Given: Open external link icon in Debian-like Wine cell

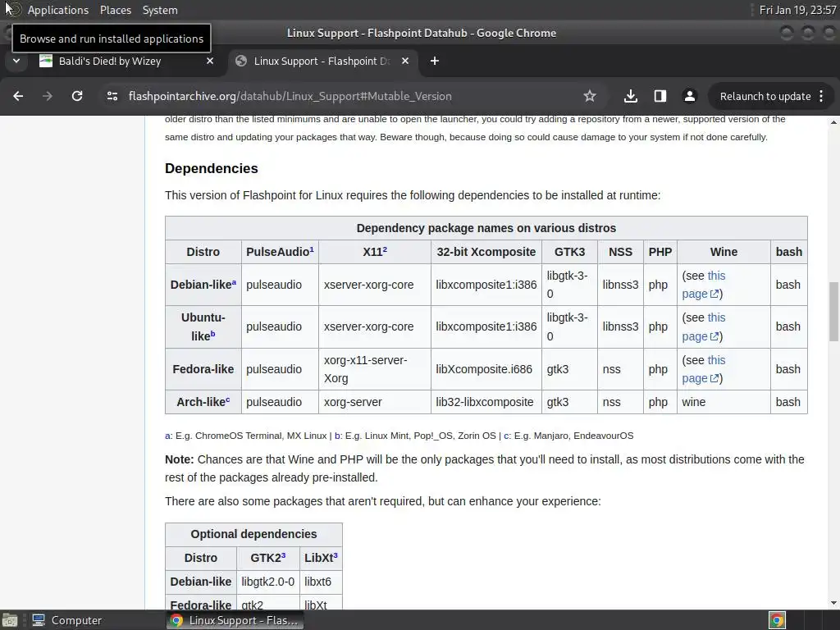Looking at the screenshot, I should coord(714,294).
